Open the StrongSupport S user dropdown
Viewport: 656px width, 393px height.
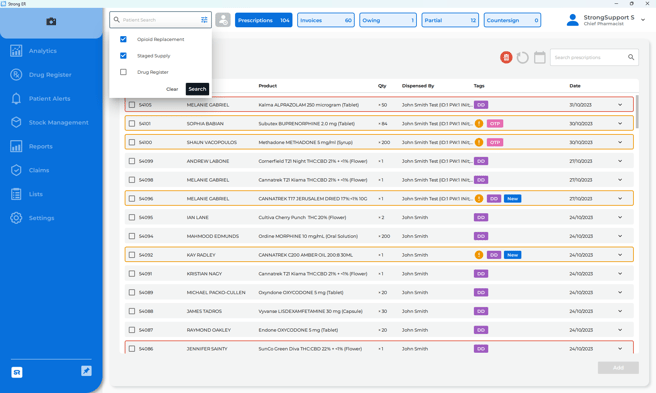click(x=643, y=20)
